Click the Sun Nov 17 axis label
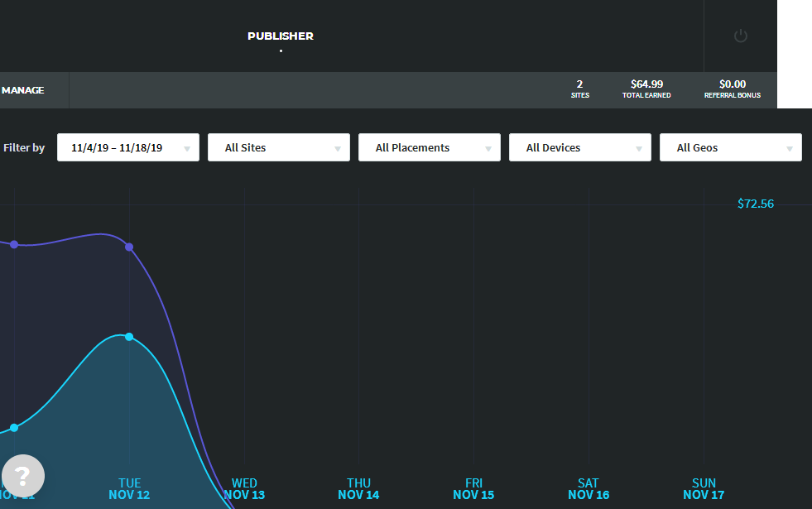Image resolution: width=812 pixels, height=509 pixels. [x=704, y=489]
